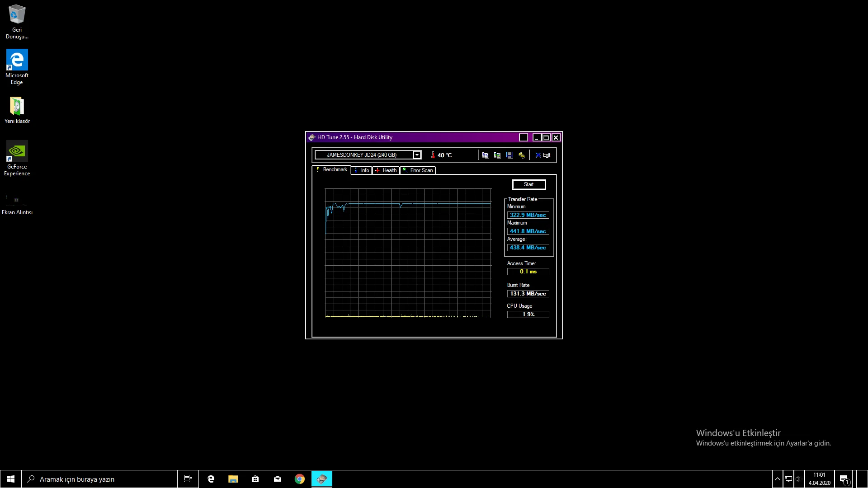Screen dimensions: 868x488
Task: Open the Windows Start menu
Action: pos(11,479)
